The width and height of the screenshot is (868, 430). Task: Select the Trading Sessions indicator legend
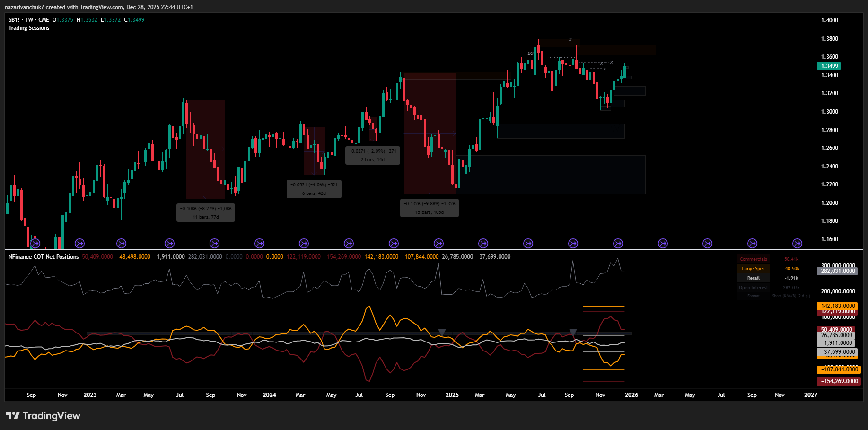[x=28, y=28]
